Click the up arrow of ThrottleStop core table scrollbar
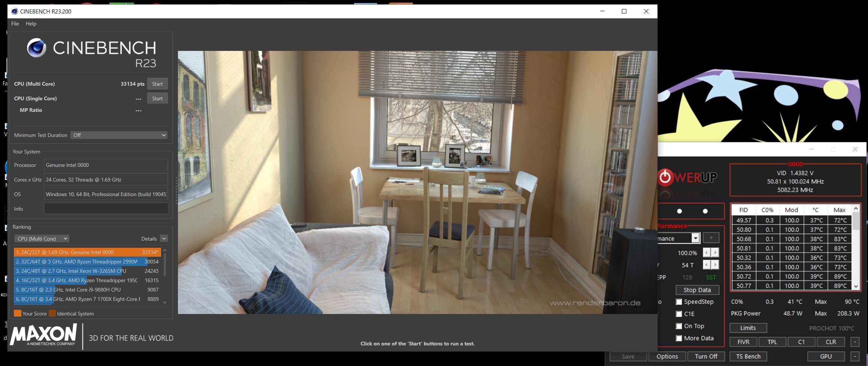 pos(856,208)
